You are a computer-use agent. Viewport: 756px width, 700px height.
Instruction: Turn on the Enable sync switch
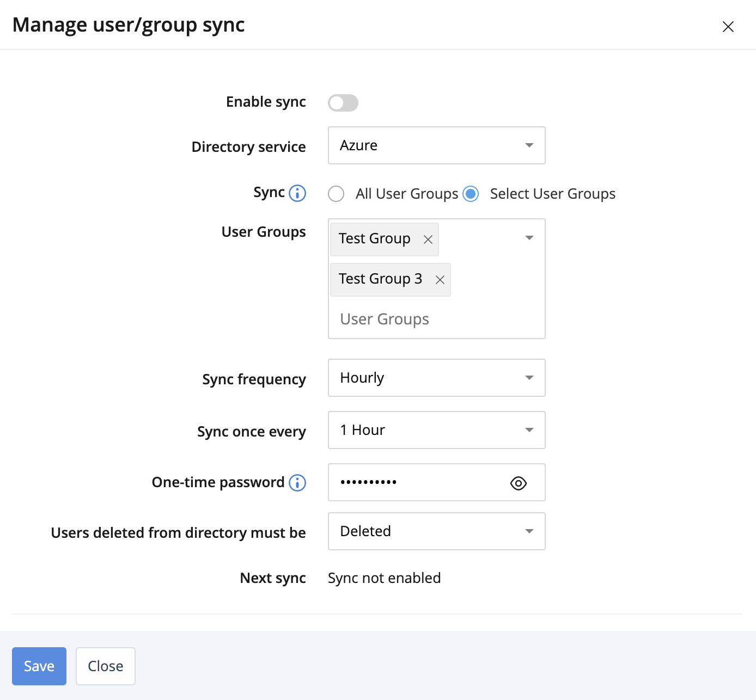[x=343, y=103]
